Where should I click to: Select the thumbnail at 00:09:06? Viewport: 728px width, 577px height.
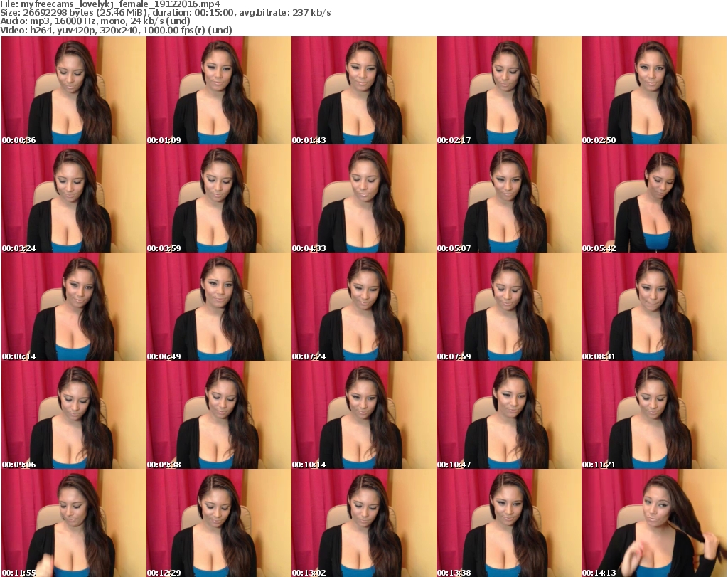pos(73,415)
